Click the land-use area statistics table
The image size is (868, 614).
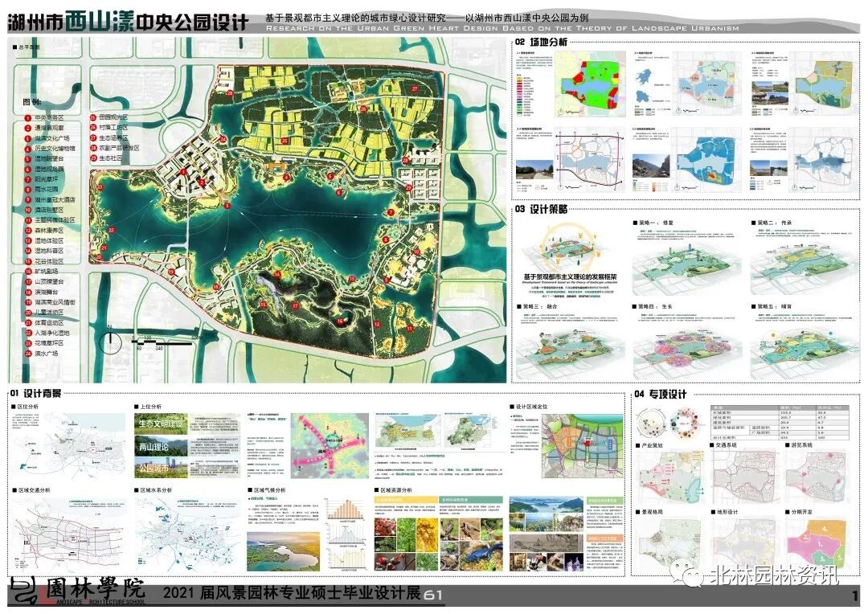point(780,423)
